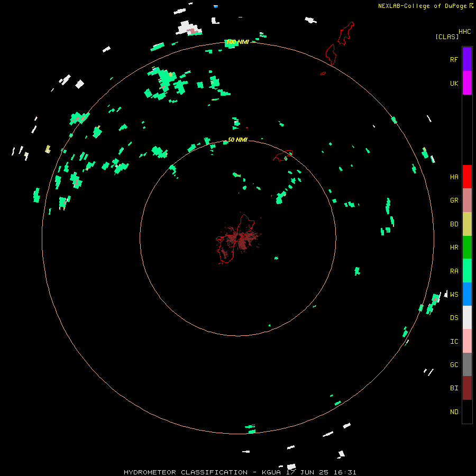Click the BI brown legend swatch
476x476 pixels.
point(467,388)
